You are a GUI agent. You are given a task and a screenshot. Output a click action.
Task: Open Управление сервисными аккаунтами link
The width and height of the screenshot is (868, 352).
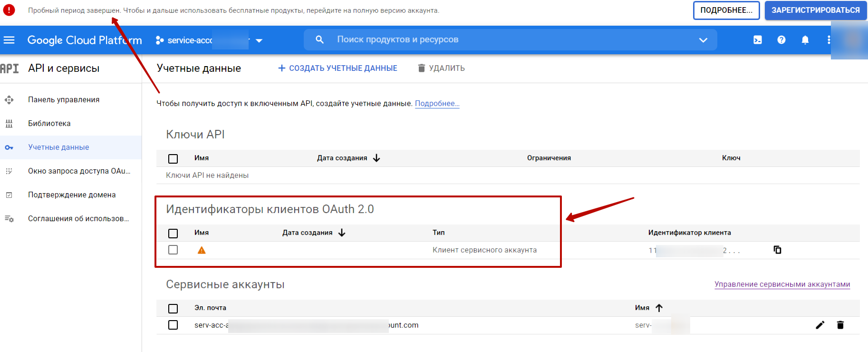tap(782, 284)
